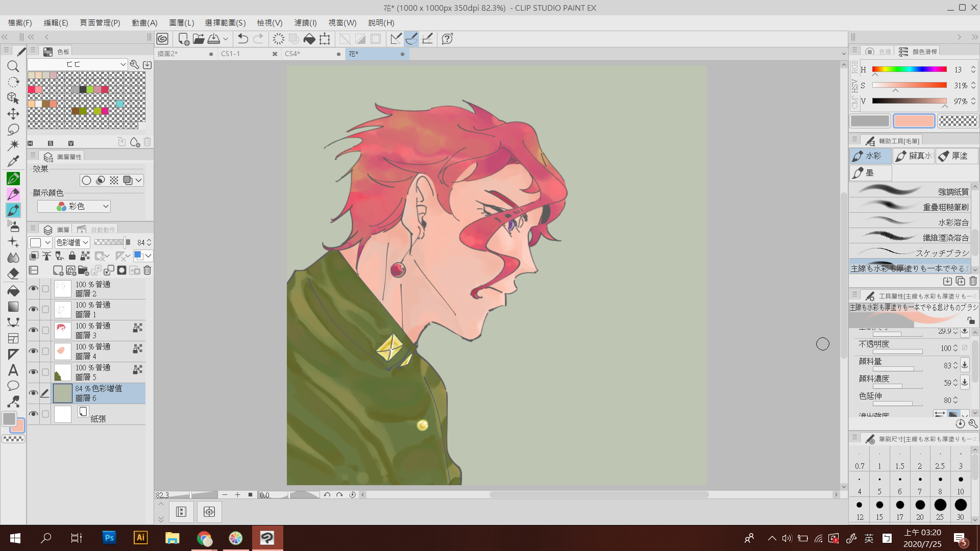Screen dimensions: 980x551
Task: Open 濾鏡(I) menu
Action: point(305,23)
